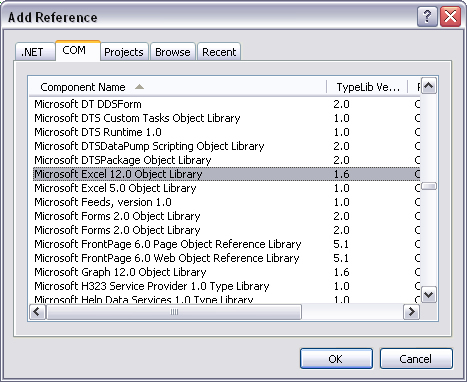Select the COM tab
Screen dimensions: 467x382
(x=78, y=51)
